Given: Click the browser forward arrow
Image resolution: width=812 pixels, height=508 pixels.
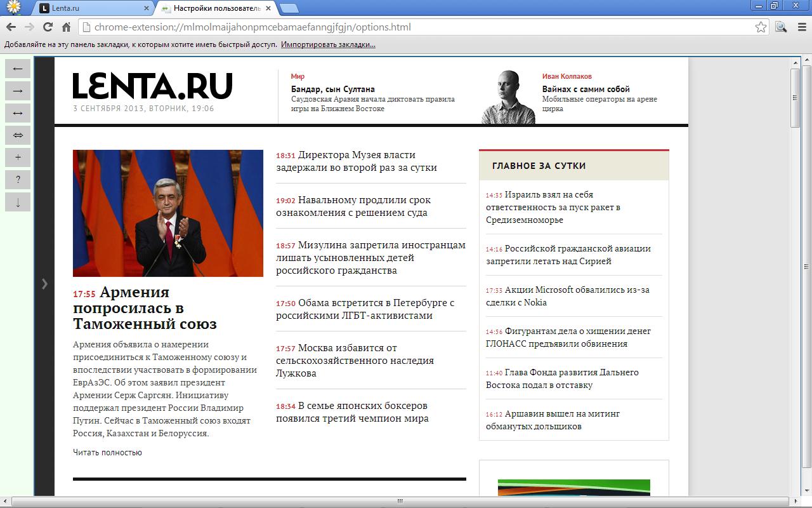Looking at the screenshot, I should pos(29,27).
